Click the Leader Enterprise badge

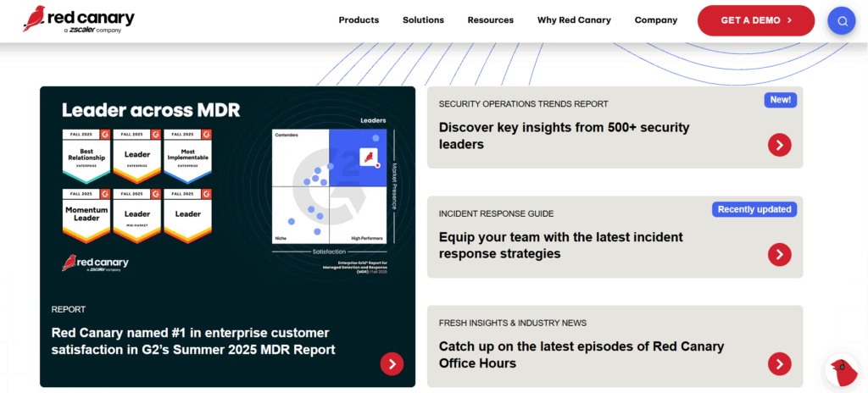pos(136,157)
